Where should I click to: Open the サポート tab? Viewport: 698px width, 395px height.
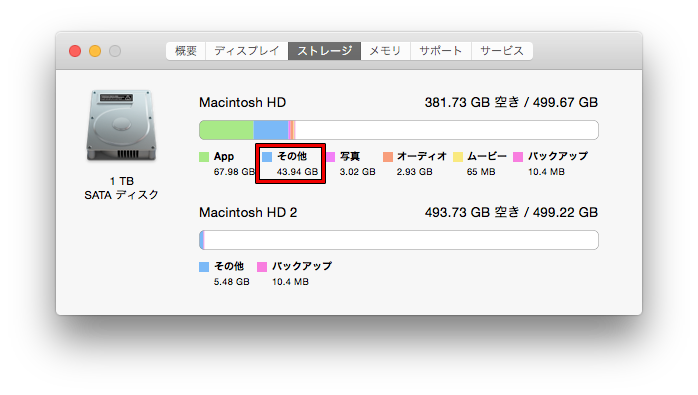(x=441, y=51)
